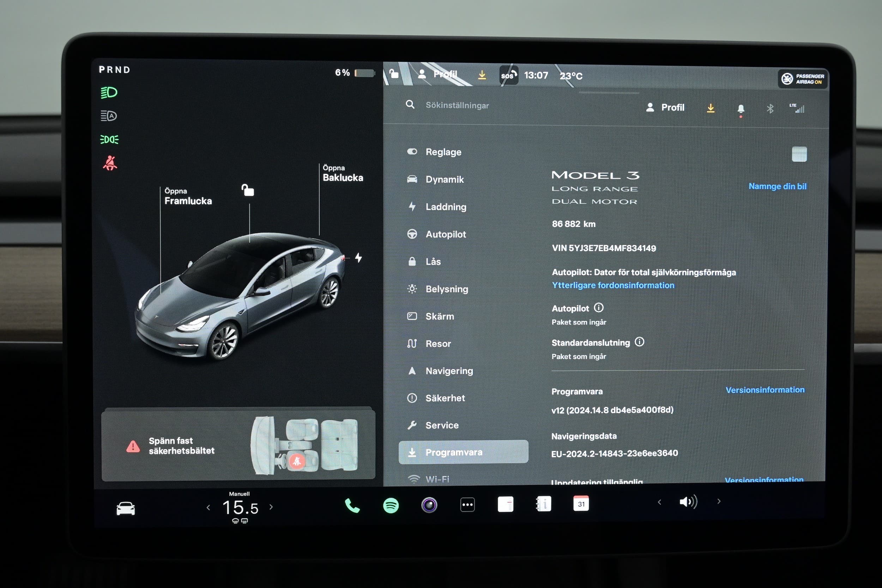882x588 pixels.
Task: Click the VIN 5YJ3E7EB4MF834149 text
Action: [x=603, y=248]
